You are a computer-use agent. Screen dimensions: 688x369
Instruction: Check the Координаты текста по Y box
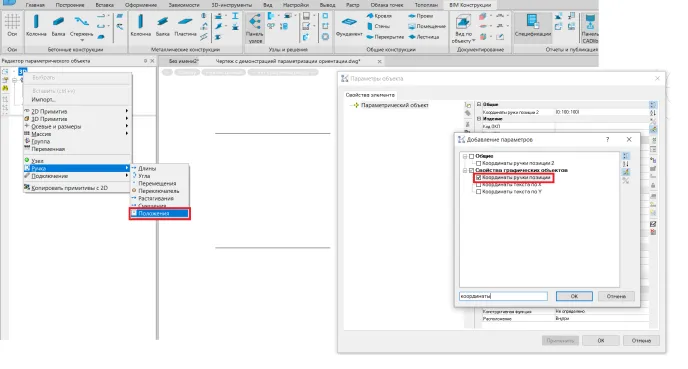pos(479,192)
